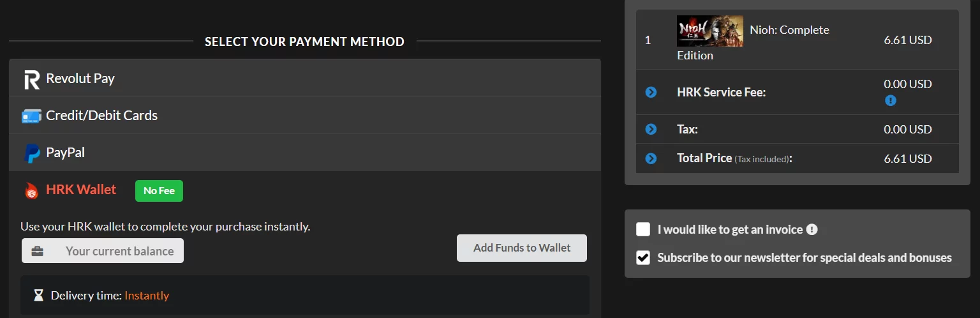Click the current balance field
This screenshot has height=318, width=980.
pos(119,251)
